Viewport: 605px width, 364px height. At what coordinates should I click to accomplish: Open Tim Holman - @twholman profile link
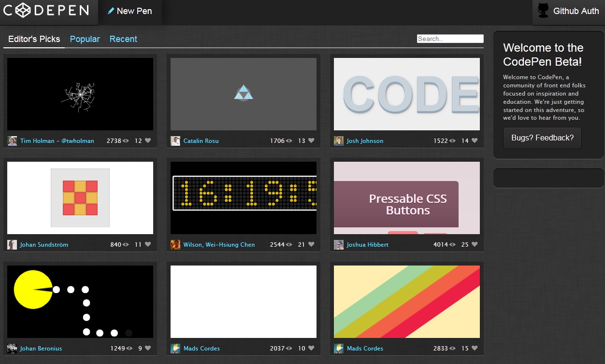pos(57,141)
